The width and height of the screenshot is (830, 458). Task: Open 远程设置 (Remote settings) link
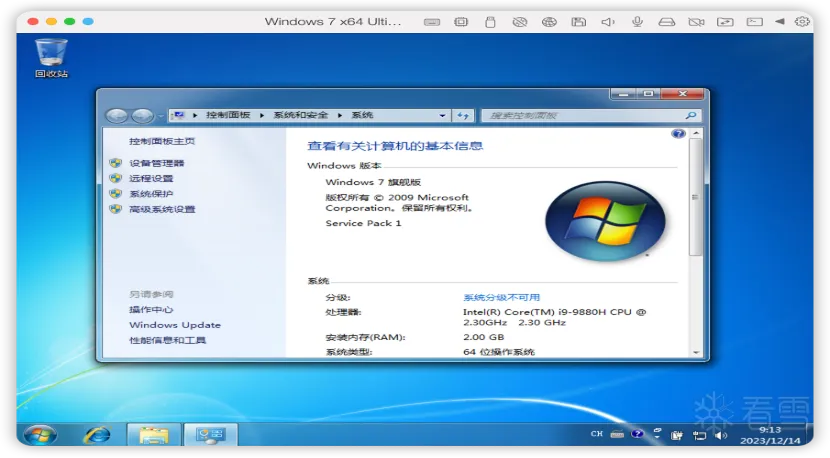[x=151, y=178]
